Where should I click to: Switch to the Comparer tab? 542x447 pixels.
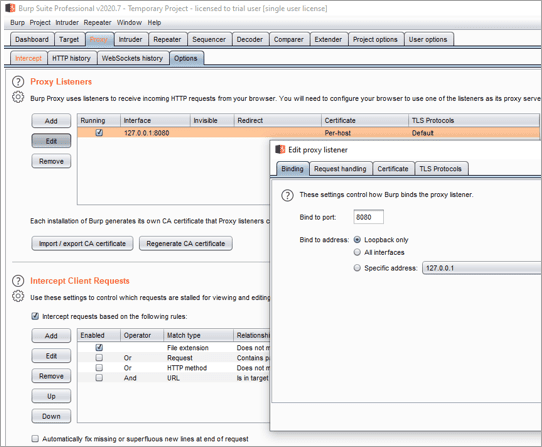pos(289,39)
